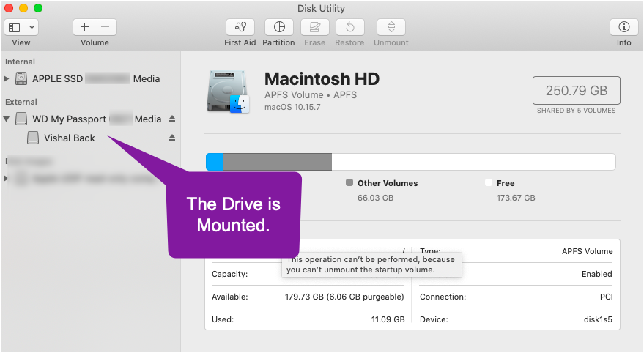Open the Partition tool
Viewport: 644px width, 353px height.
pos(279,27)
